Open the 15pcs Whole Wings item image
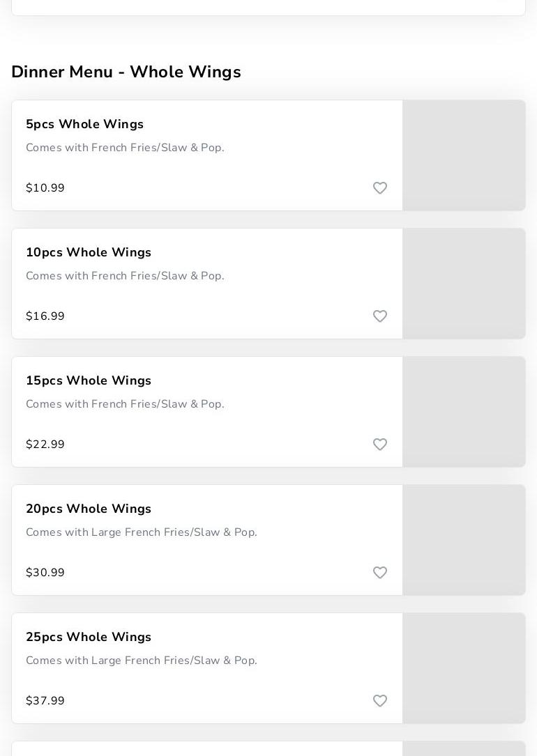The width and height of the screenshot is (537, 756). pyautogui.click(x=464, y=412)
